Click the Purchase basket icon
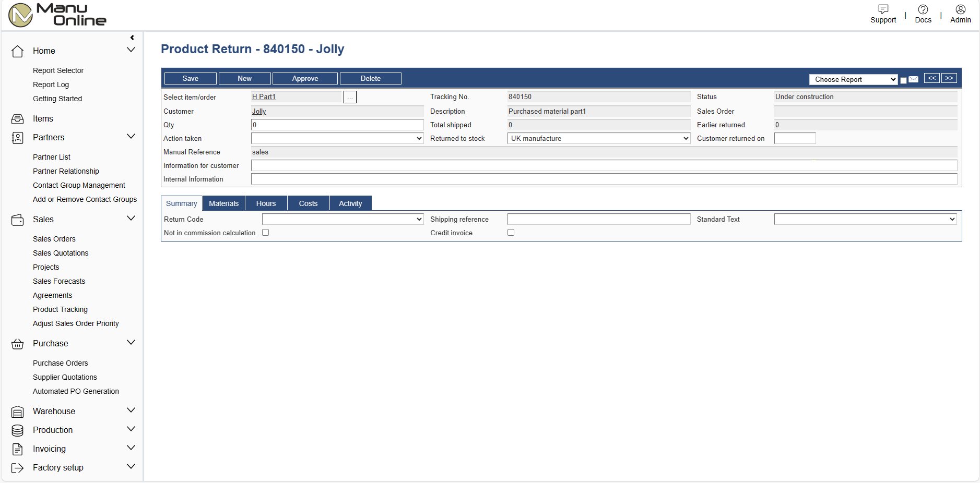Screen dimensions: 980x483 pos(18,344)
